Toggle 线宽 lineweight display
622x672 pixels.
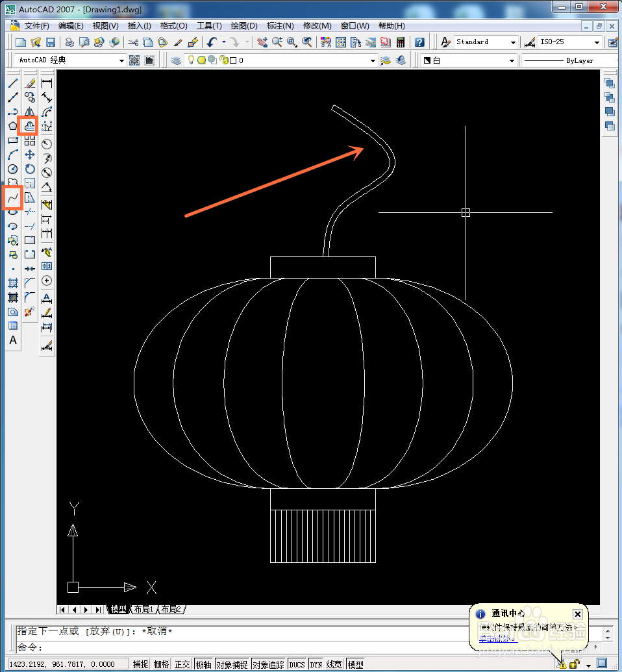[334, 664]
